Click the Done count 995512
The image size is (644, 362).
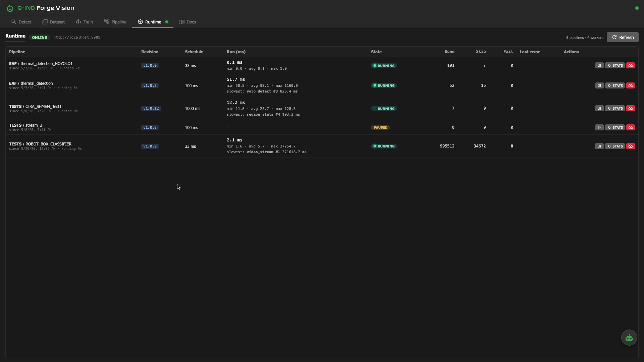coord(447,146)
